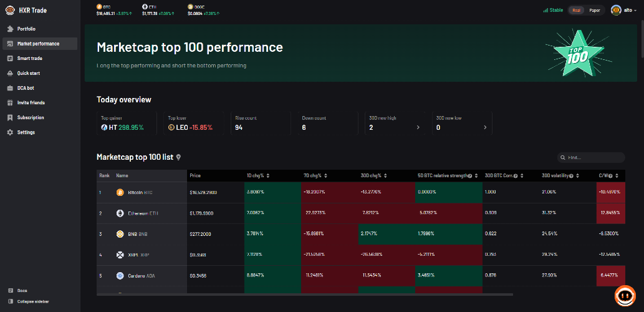
Task: Click the BNB coin icon in table
Action: click(x=120, y=234)
